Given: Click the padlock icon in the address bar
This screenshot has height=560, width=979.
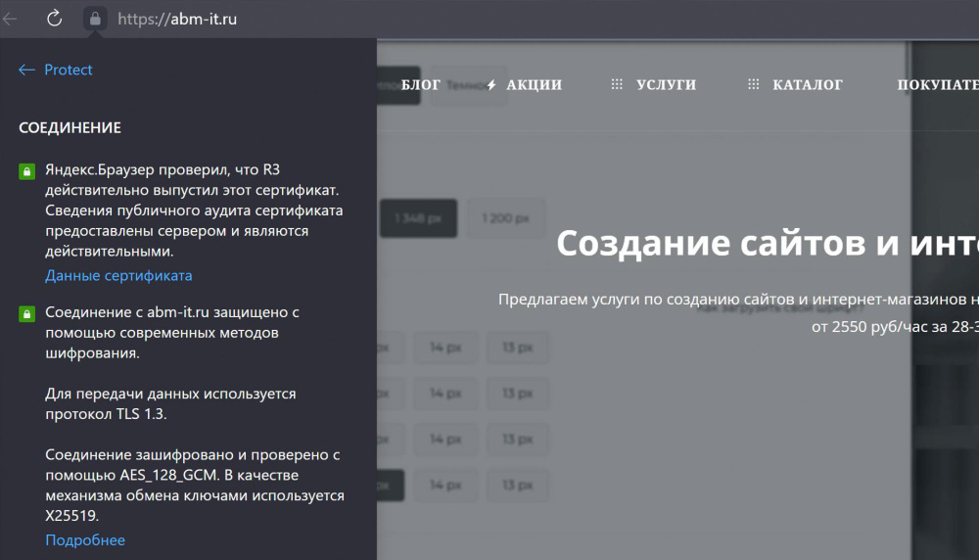Looking at the screenshot, I should click(x=95, y=18).
